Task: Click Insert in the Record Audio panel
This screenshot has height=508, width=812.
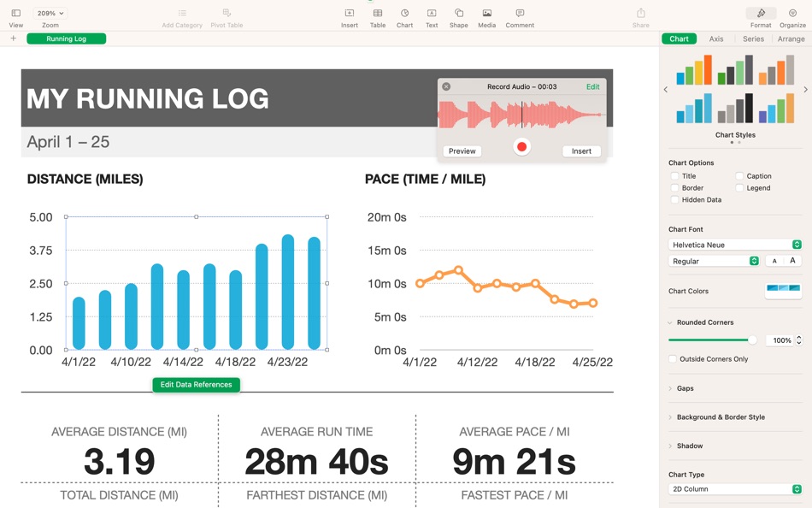Action: (581, 151)
